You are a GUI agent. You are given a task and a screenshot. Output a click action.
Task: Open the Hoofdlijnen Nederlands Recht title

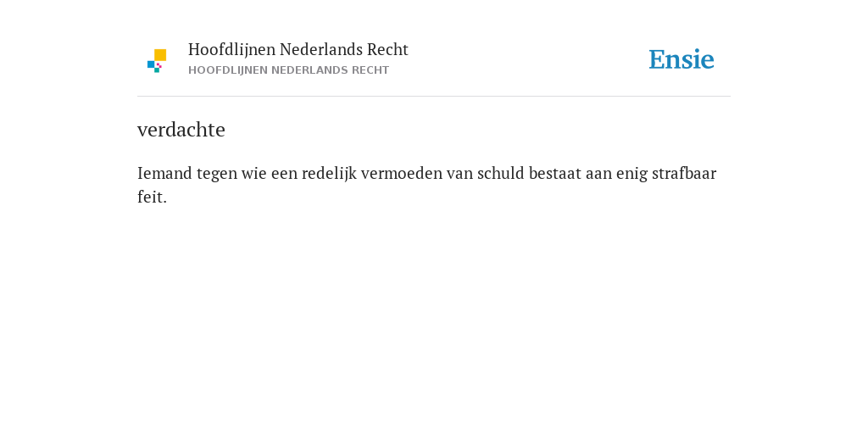tap(298, 50)
